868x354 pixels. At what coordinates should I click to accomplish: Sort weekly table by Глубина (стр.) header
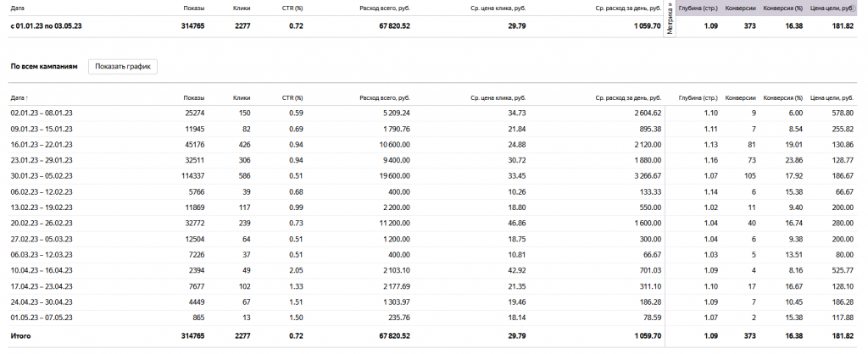click(x=698, y=98)
